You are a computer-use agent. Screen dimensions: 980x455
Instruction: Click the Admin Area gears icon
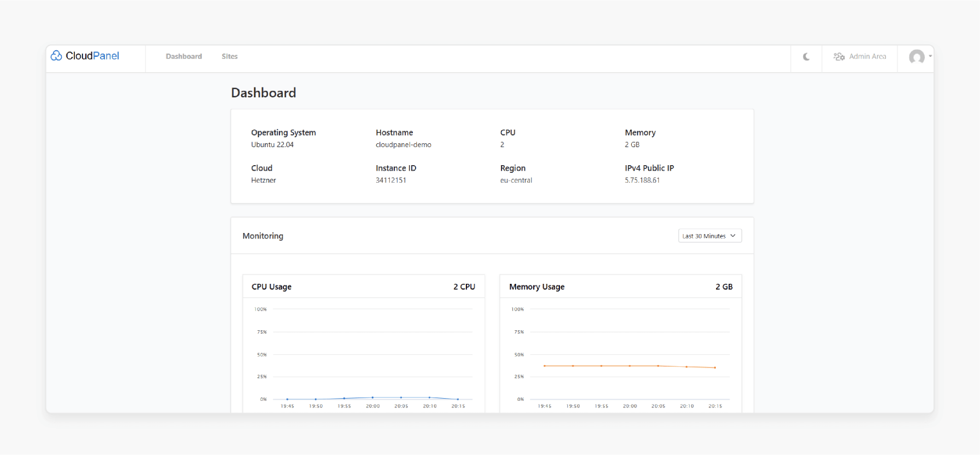pos(839,56)
